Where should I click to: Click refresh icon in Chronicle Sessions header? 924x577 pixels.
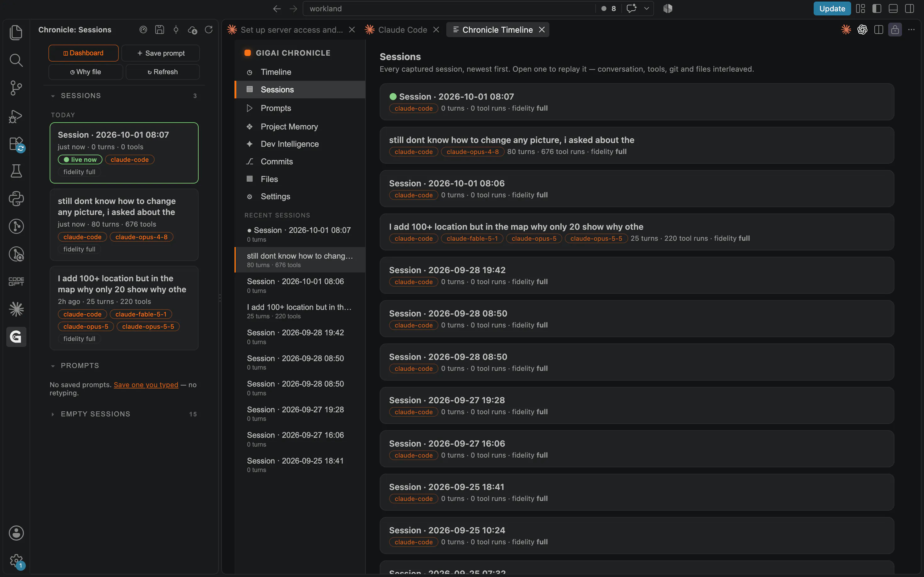pos(209,30)
